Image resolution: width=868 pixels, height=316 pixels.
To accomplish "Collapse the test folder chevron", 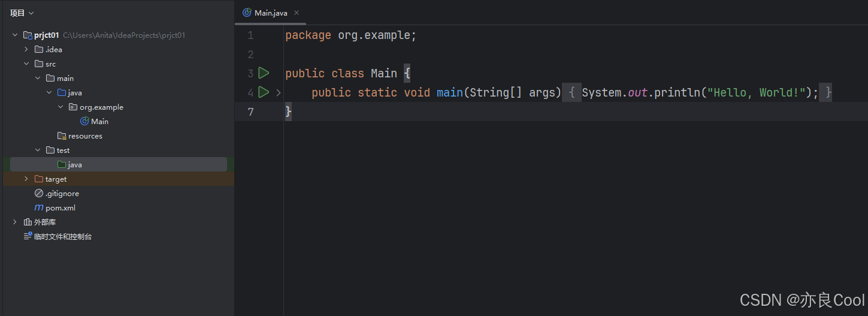I will 38,151.
